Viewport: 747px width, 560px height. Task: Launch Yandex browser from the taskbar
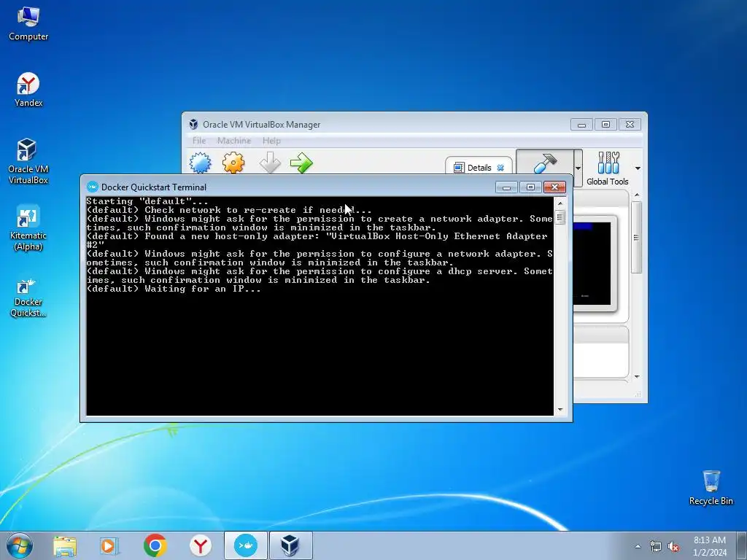point(200,545)
